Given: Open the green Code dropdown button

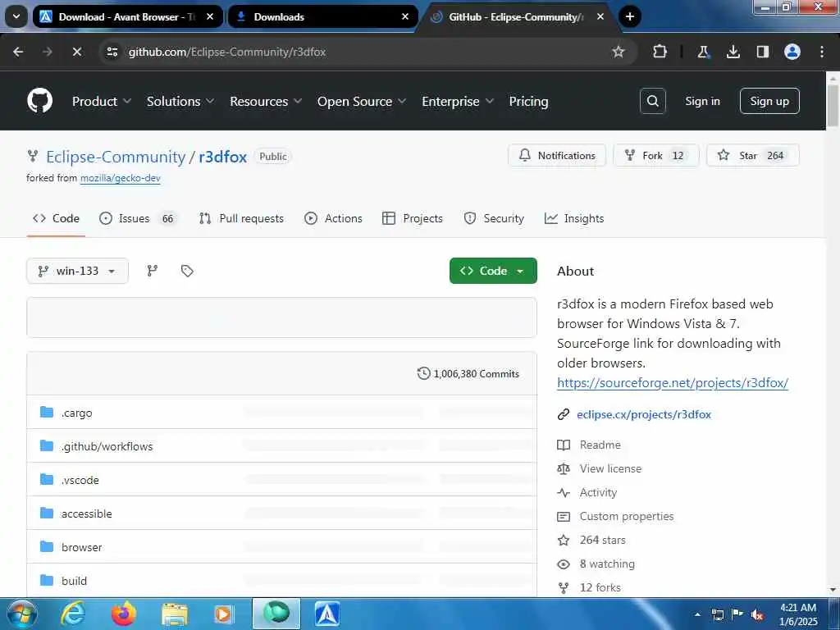Looking at the screenshot, I should pyautogui.click(x=493, y=271).
